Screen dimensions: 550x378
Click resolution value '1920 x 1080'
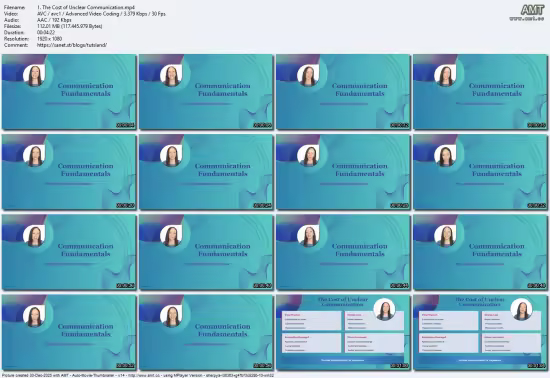pyautogui.click(x=49, y=39)
